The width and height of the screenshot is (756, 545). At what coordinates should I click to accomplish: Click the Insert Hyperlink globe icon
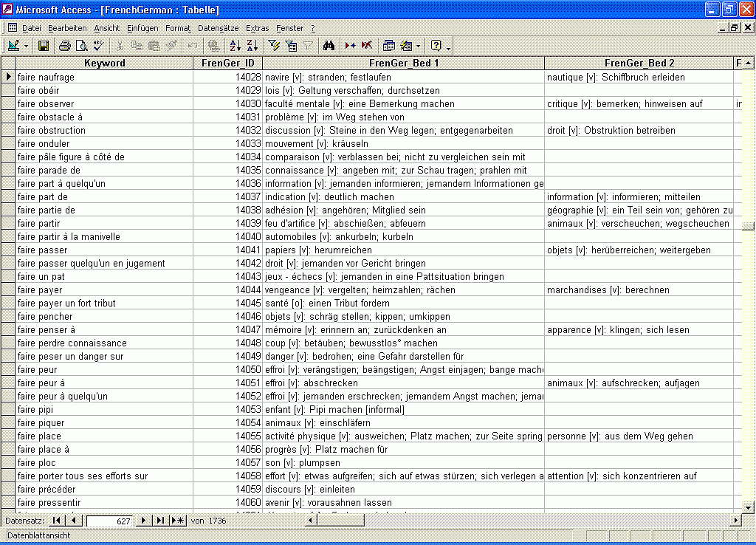click(x=213, y=46)
